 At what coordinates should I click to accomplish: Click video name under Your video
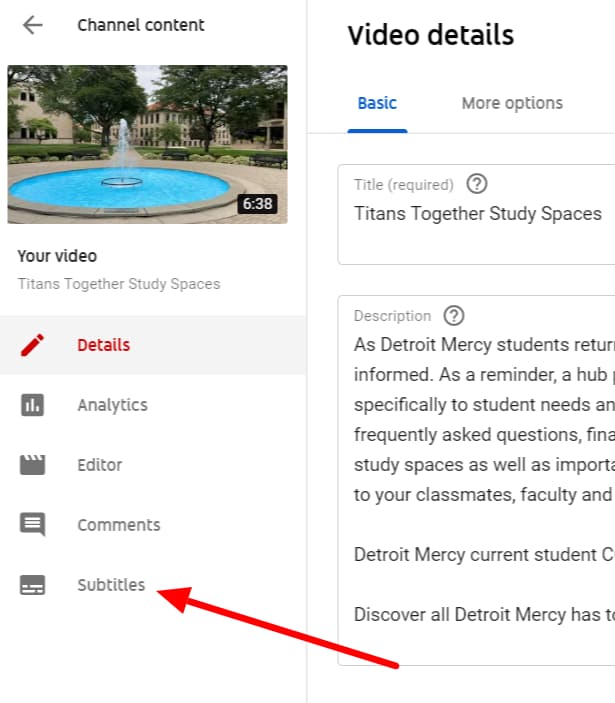point(119,284)
